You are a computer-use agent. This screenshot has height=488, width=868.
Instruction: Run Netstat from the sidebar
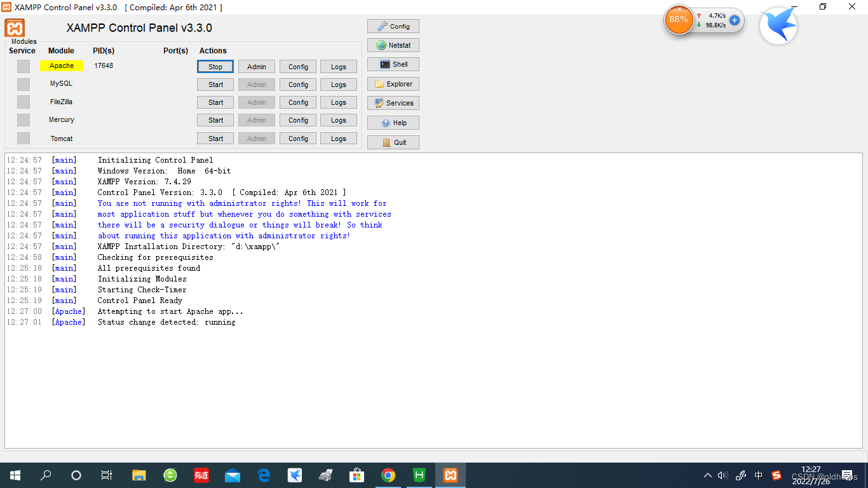pyautogui.click(x=393, y=44)
